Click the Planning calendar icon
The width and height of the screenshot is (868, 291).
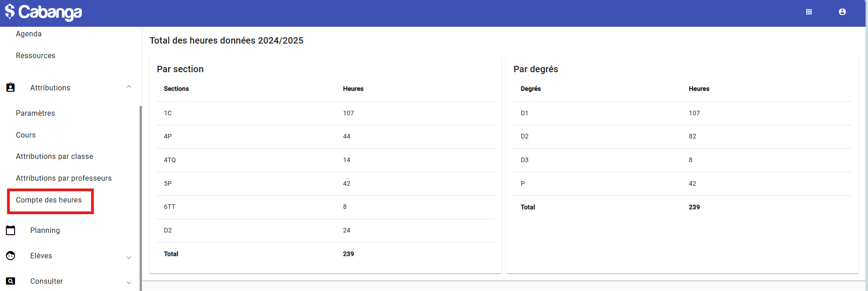pos(10,230)
